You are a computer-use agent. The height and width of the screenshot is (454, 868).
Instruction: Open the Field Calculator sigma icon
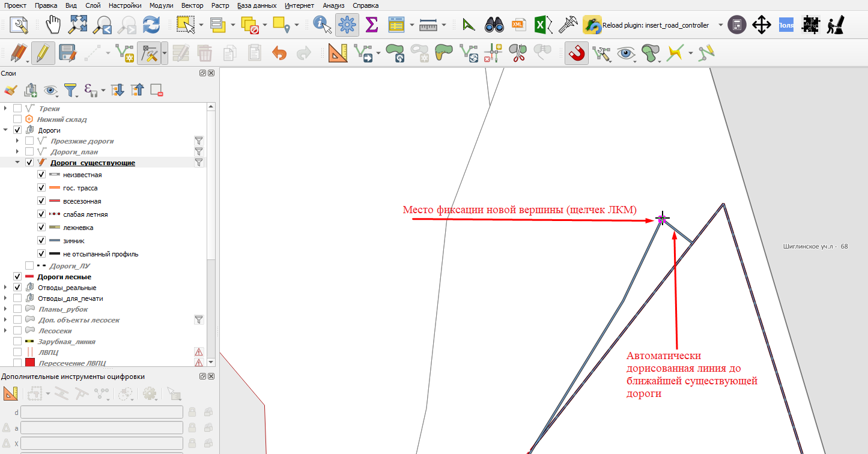(x=372, y=25)
